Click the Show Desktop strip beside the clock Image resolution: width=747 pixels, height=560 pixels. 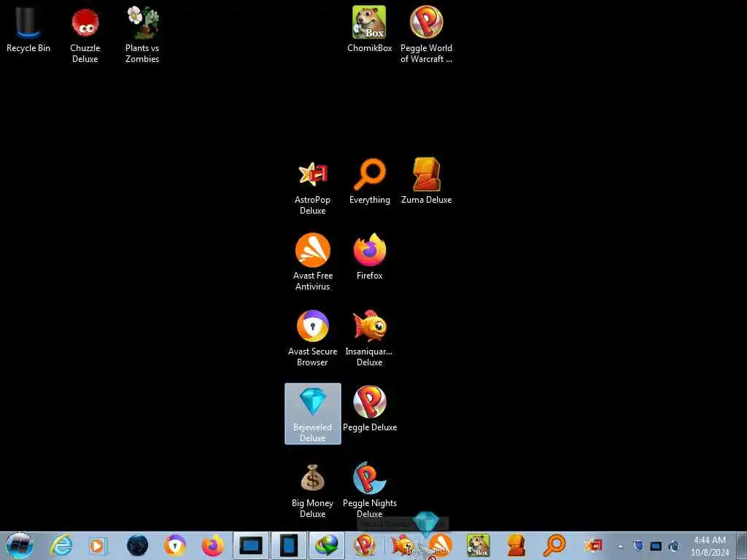pos(741,545)
